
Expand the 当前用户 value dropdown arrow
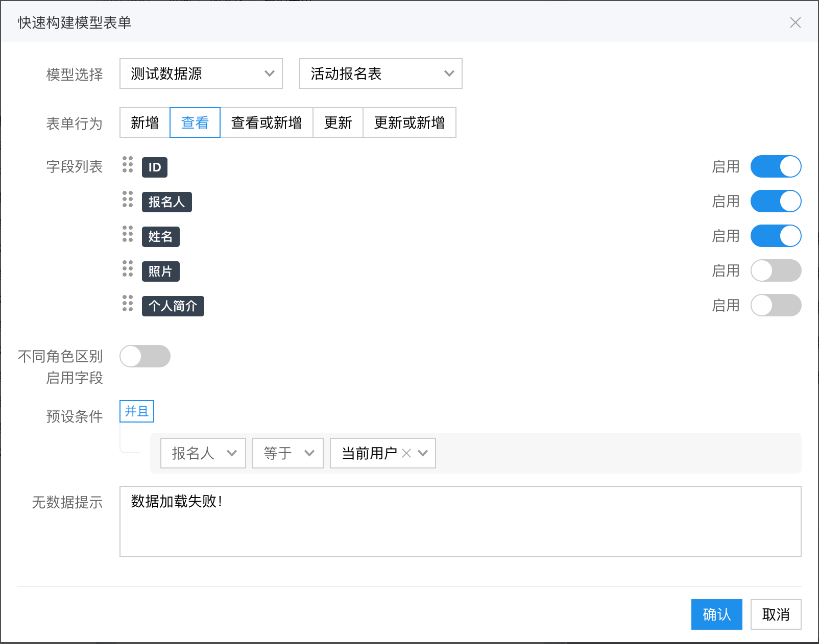click(423, 453)
